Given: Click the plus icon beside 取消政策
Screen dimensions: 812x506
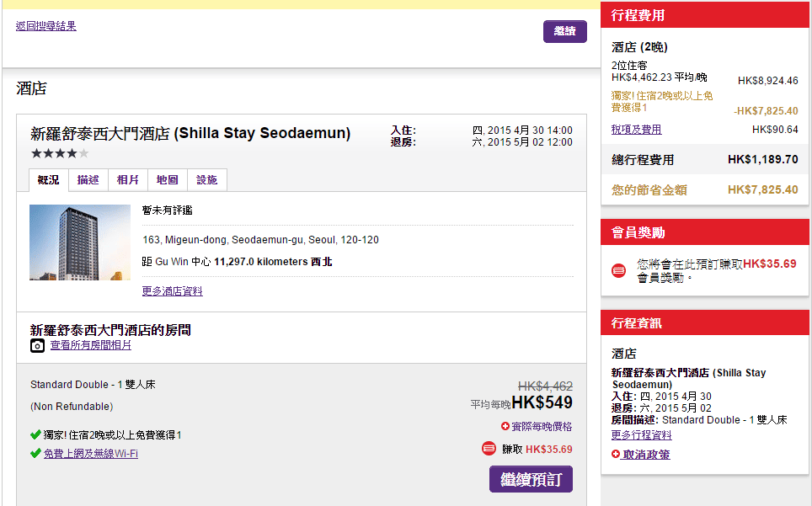Looking at the screenshot, I should point(616,455).
